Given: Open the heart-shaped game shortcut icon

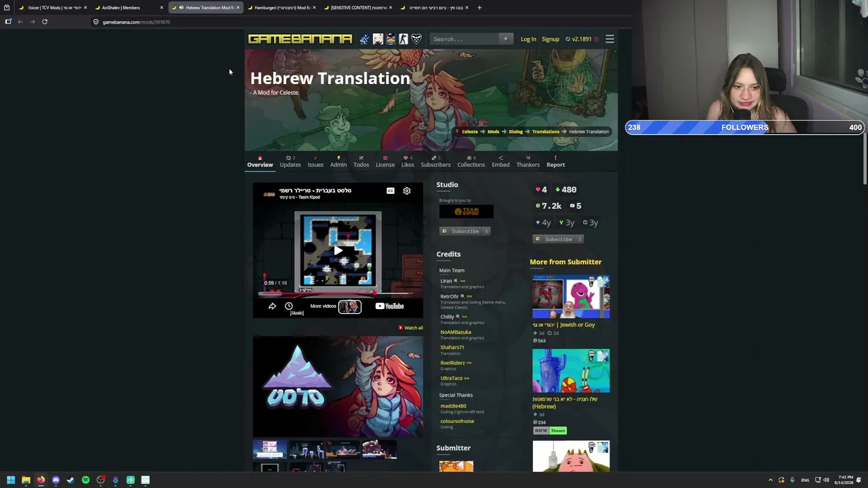Looking at the screenshot, I should point(416,39).
